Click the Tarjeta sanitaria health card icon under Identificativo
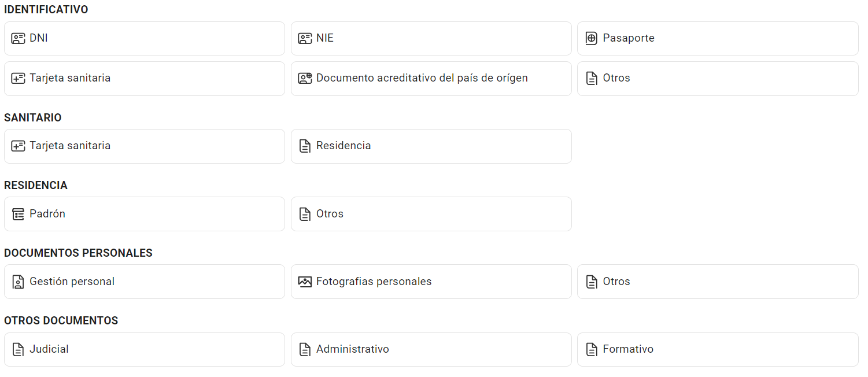The width and height of the screenshot is (868, 377). 17,79
